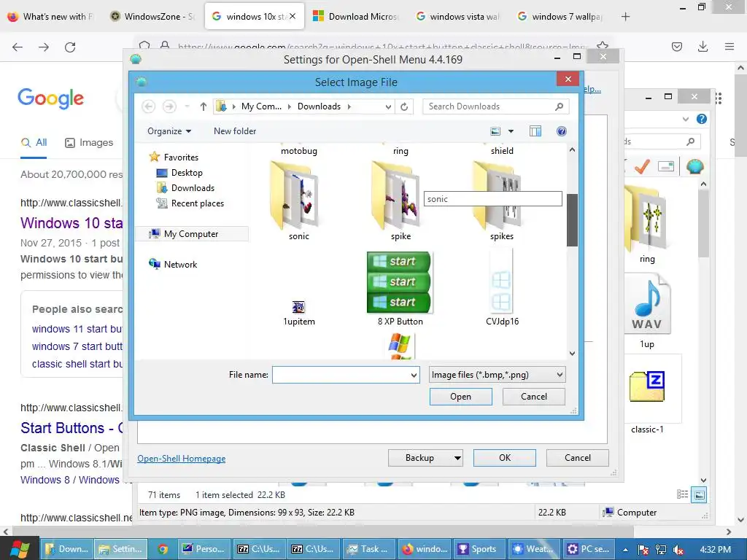Open recent locations dropdown arrow
The height and width of the screenshot is (560, 747).
pos(187,106)
